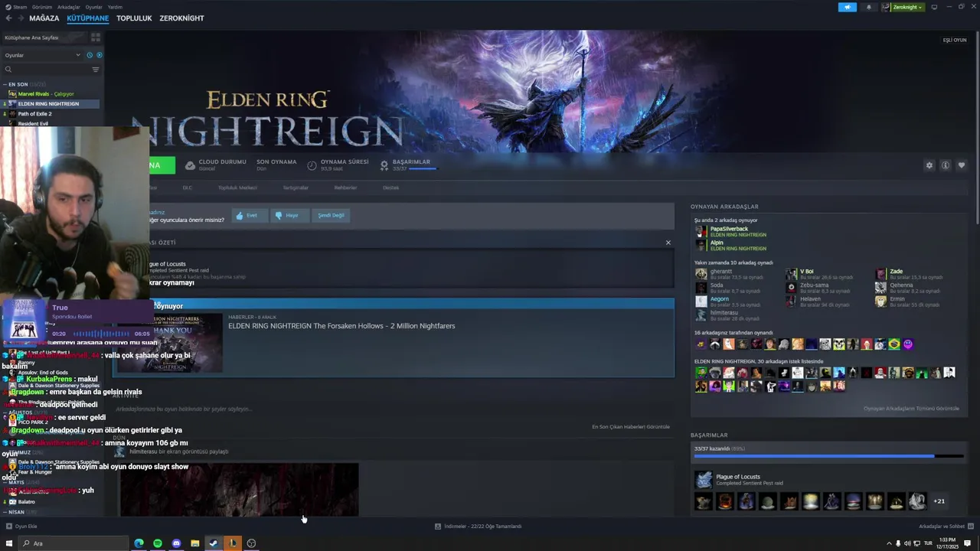Screen dimensions: 980x551
Task: Go forward with the navigation forward arrow
Action: click(x=20, y=18)
